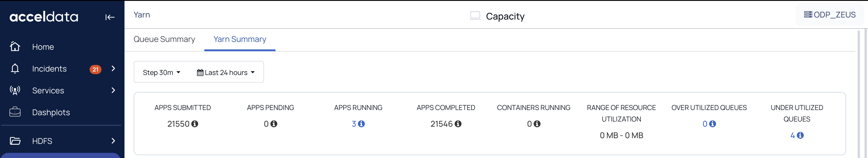
Task: Open the Step 30m dropdown
Action: coord(161,72)
